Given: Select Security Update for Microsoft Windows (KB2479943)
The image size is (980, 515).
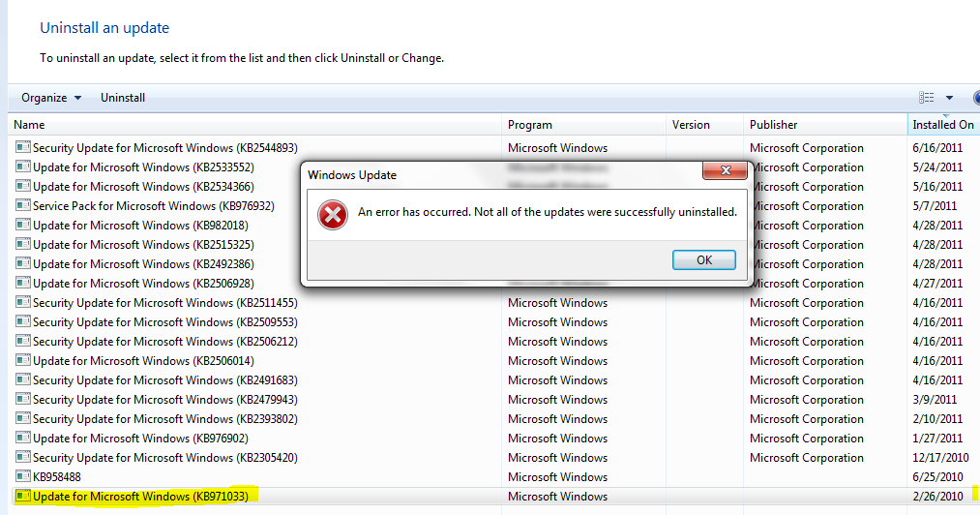Looking at the screenshot, I should point(165,400).
